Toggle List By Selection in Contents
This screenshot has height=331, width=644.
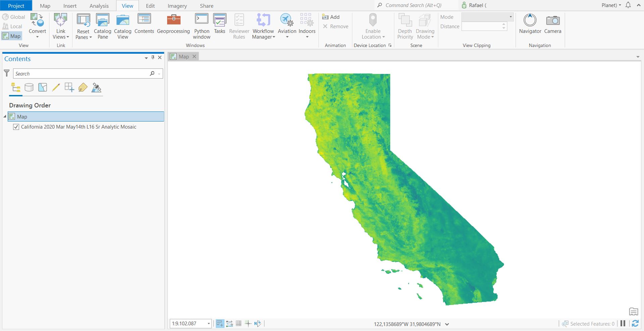pos(42,88)
